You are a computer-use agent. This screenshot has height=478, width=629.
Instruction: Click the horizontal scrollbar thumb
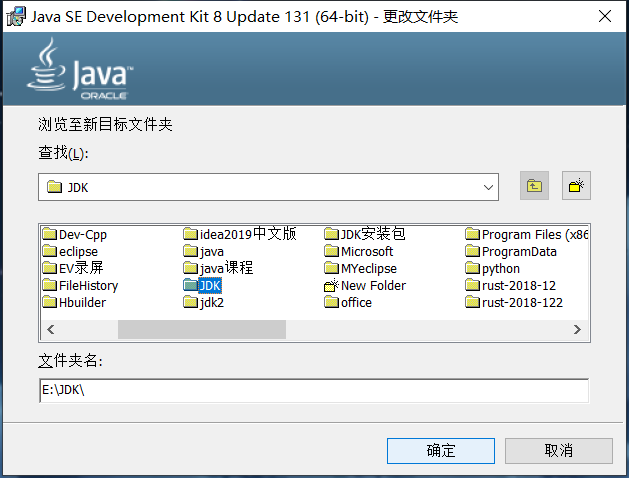(x=202, y=330)
